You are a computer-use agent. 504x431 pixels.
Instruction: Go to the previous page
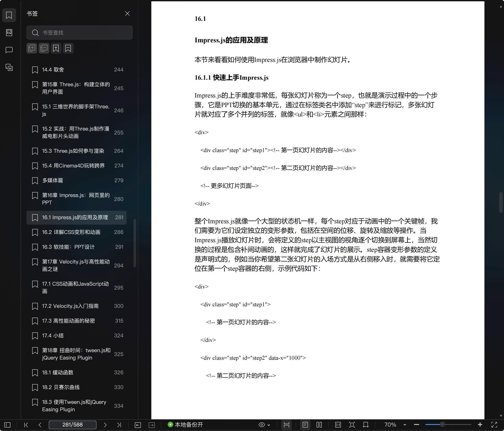[40, 425]
